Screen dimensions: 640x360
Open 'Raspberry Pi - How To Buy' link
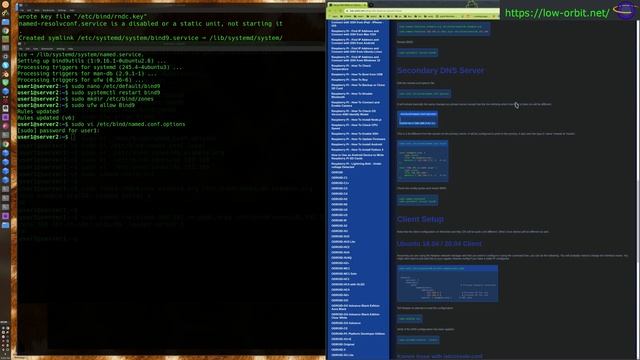[x=349, y=80]
